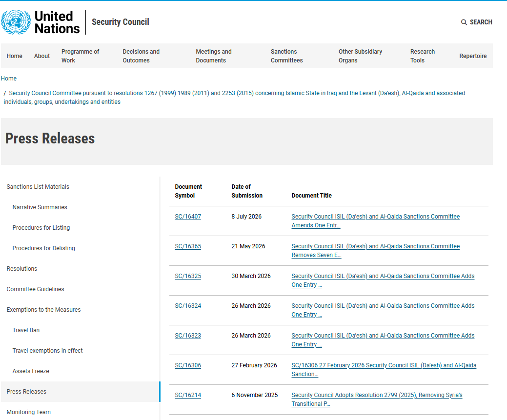Viewport: 507px width, 420px height.
Task: Open Exemptions to the Measures sidebar item
Action: click(x=43, y=309)
